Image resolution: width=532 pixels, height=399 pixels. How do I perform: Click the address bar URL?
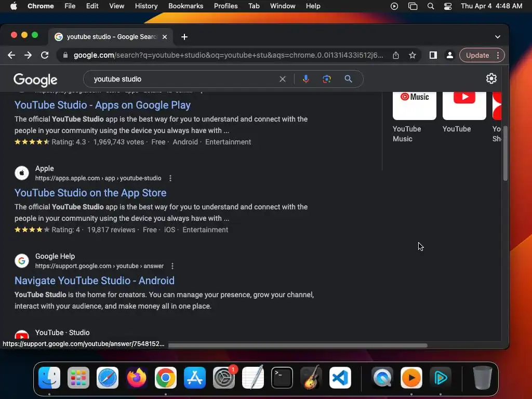[x=228, y=55]
